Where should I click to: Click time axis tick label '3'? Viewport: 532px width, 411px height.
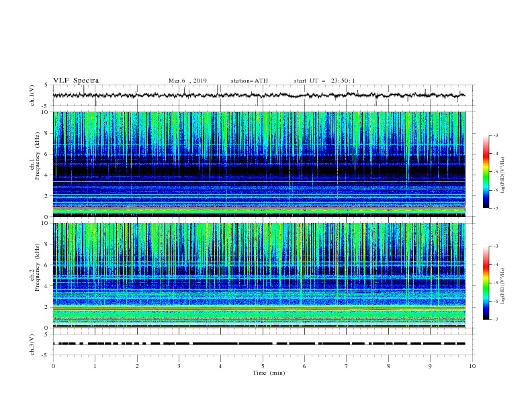point(179,366)
